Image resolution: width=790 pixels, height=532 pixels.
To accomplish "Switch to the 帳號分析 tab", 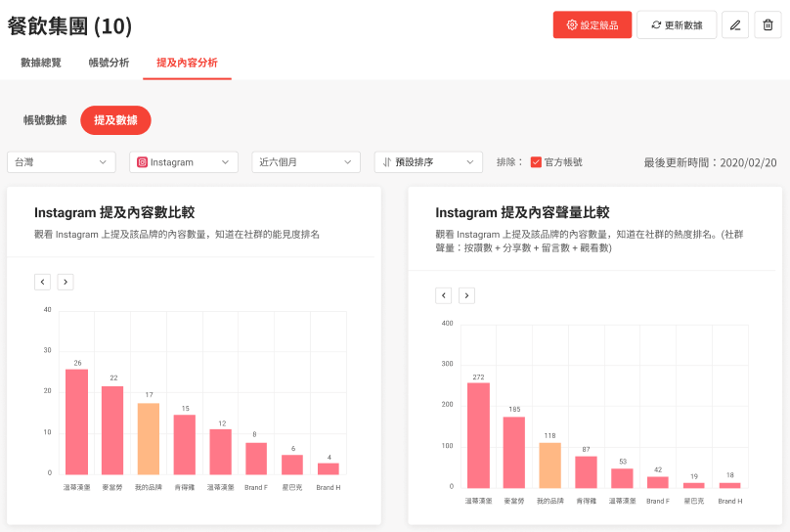I will [109, 63].
